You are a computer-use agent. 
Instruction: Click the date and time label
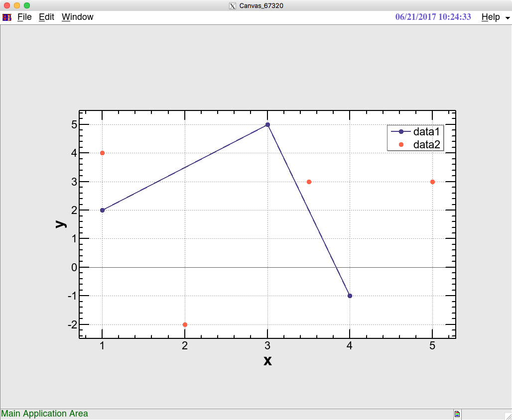pos(433,17)
